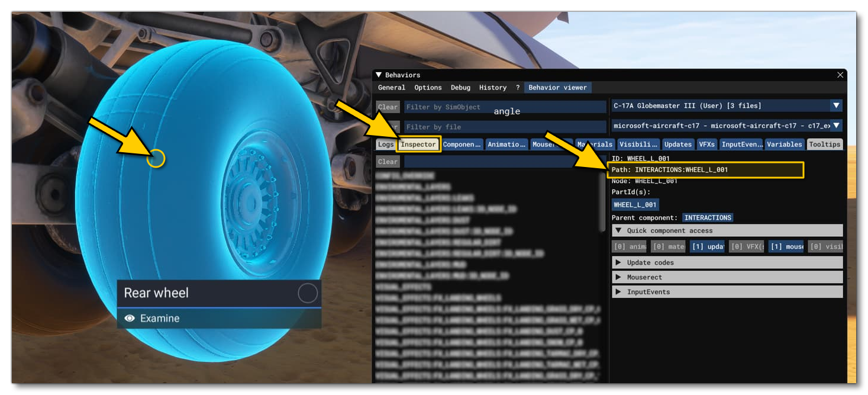The image size is (868, 395).
Task: Click the WHEEL_L_001 PartId button
Action: point(635,204)
